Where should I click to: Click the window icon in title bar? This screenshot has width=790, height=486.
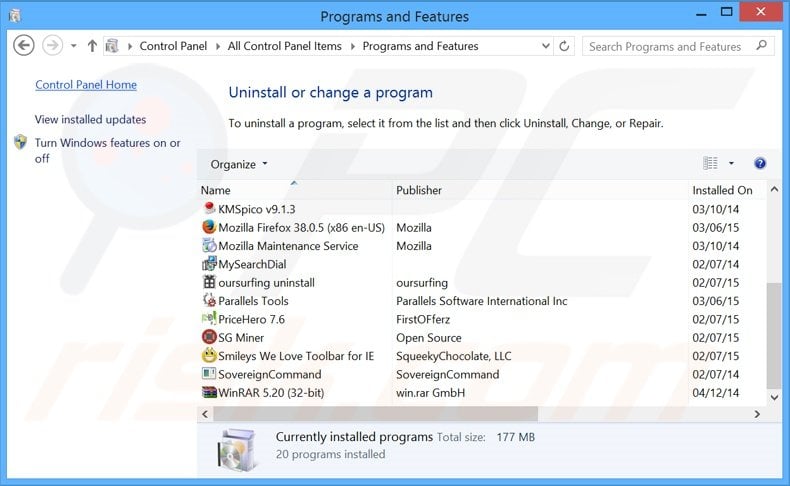click(15, 16)
